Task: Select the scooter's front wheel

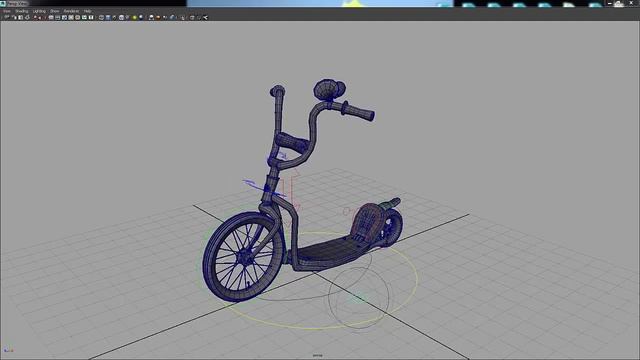Action: pos(244,257)
